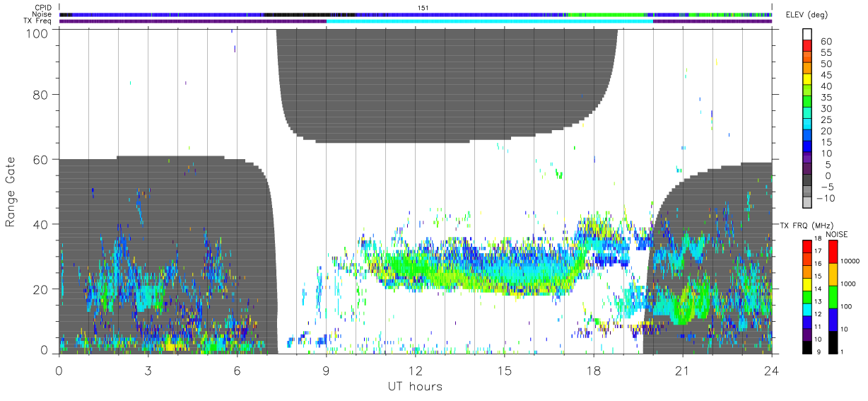Screen dimensions: 868x401
Task: Click the 35 label on ELEV colorbar
Action: (x=826, y=98)
